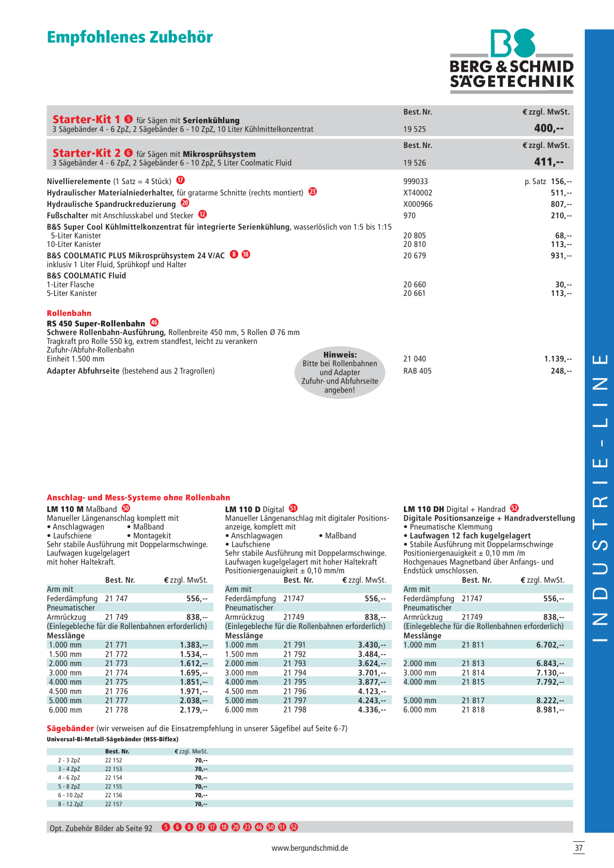Image resolution: width=614 pixels, height=868 pixels.
Task: Open the www.bergundschmid.de link in footer
Action: [309, 848]
